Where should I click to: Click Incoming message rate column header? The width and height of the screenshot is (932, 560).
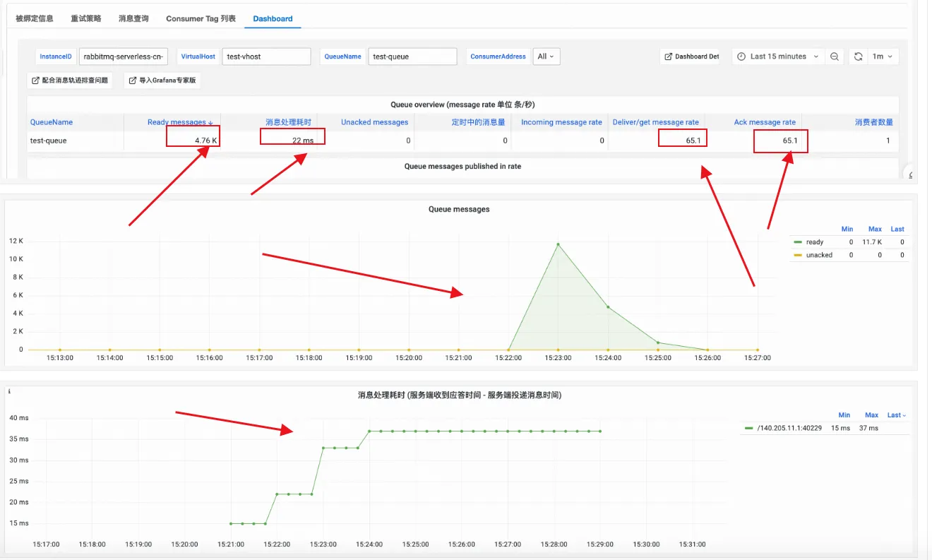coord(561,122)
